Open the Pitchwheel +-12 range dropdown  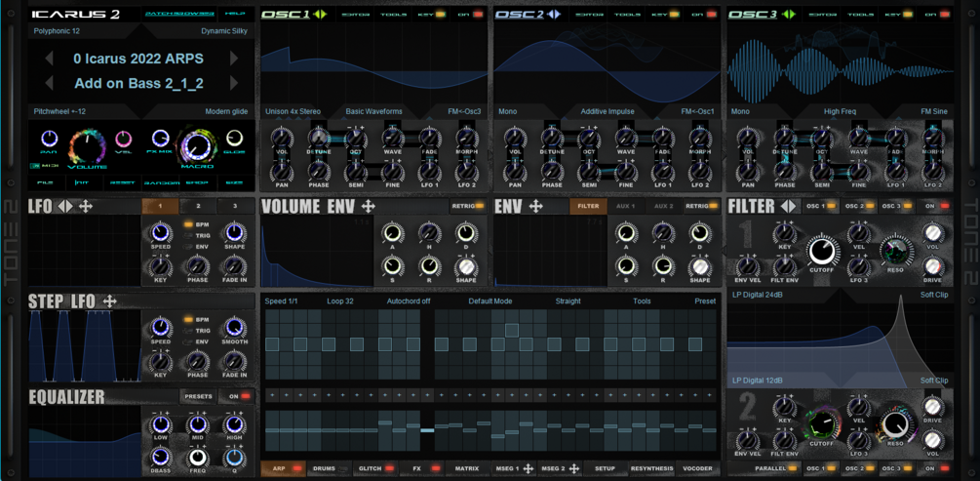tap(60, 111)
